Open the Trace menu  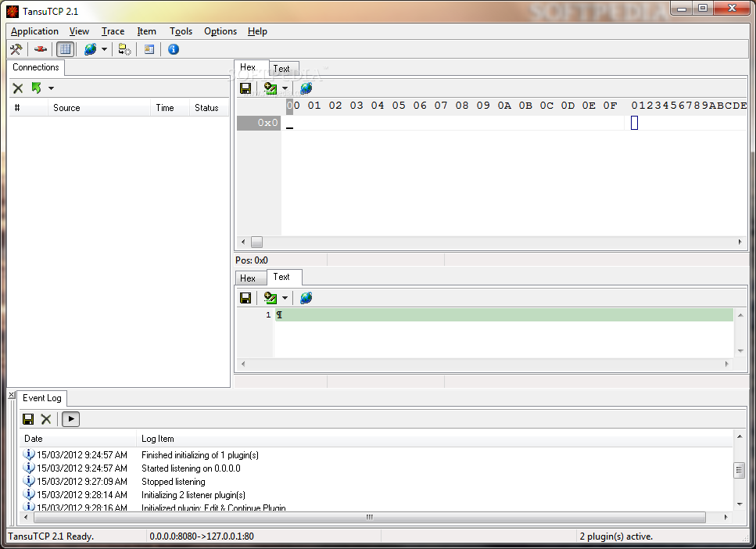pos(113,31)
